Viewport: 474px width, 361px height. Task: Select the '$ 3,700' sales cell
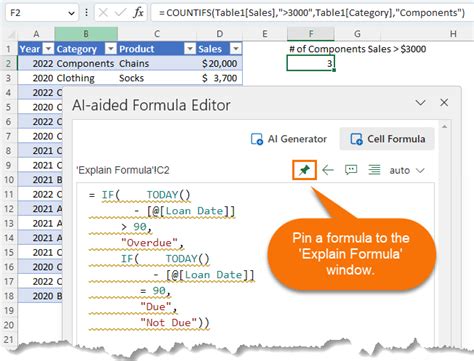pos(220,78)
